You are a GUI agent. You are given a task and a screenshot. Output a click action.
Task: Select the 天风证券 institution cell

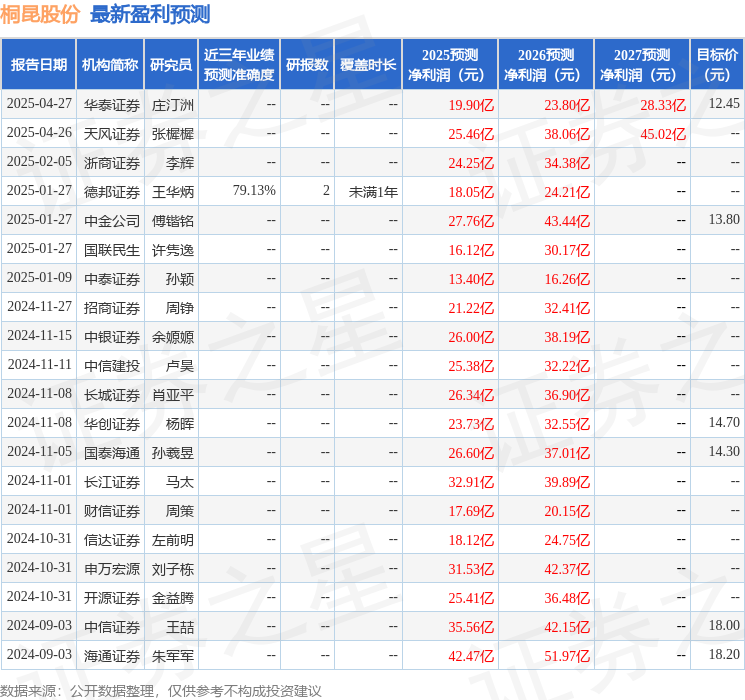[112, 134]
